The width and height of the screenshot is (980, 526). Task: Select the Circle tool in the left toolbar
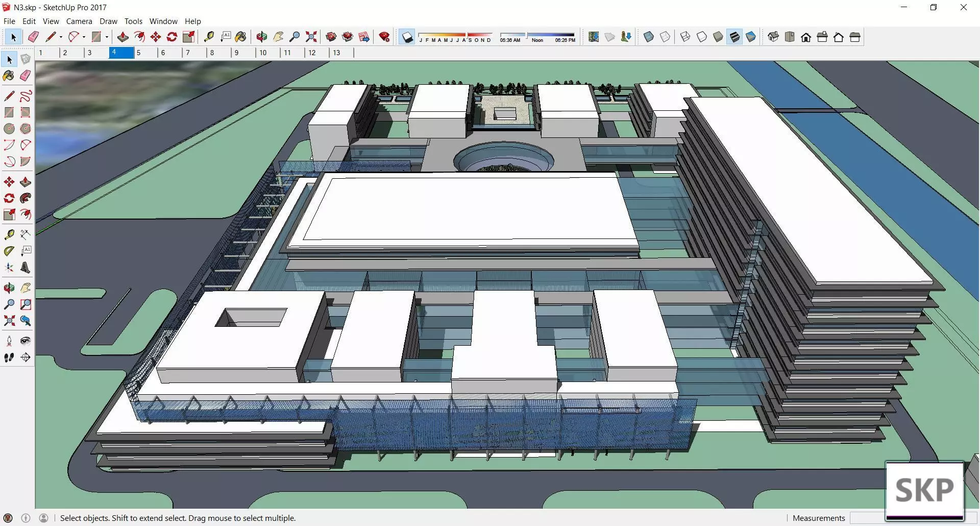click(x=9, y=129)
